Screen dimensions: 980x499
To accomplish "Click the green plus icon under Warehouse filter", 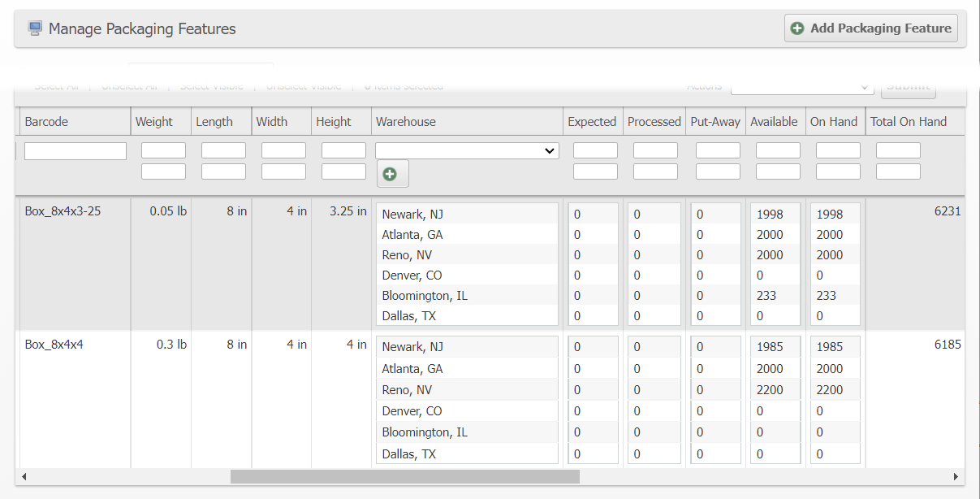I will (392, 174).
